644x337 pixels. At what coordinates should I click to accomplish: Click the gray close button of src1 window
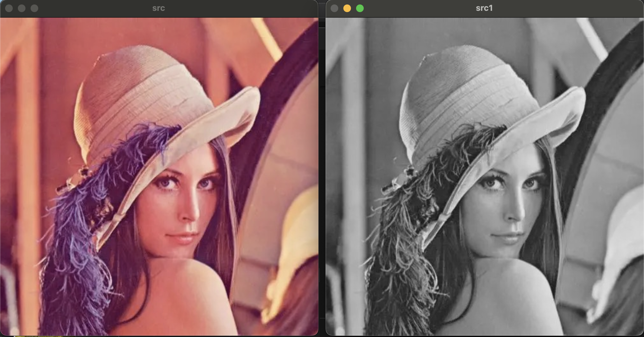click(334, 8)
